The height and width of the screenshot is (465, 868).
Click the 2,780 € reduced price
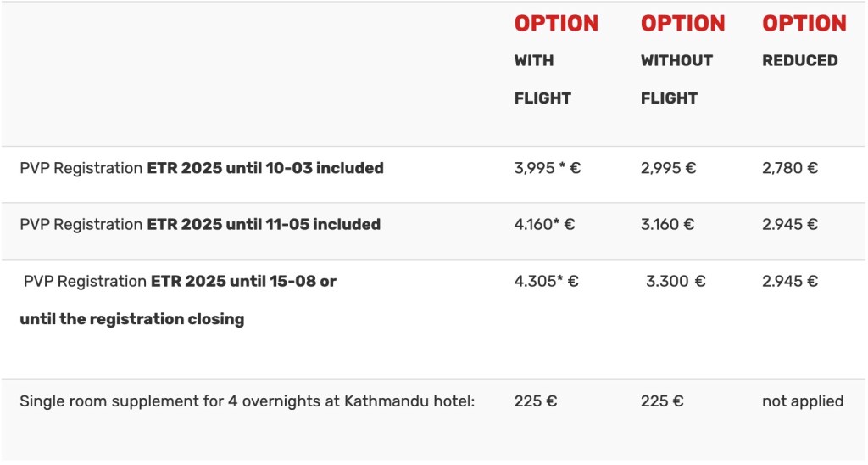pos(790,168)
